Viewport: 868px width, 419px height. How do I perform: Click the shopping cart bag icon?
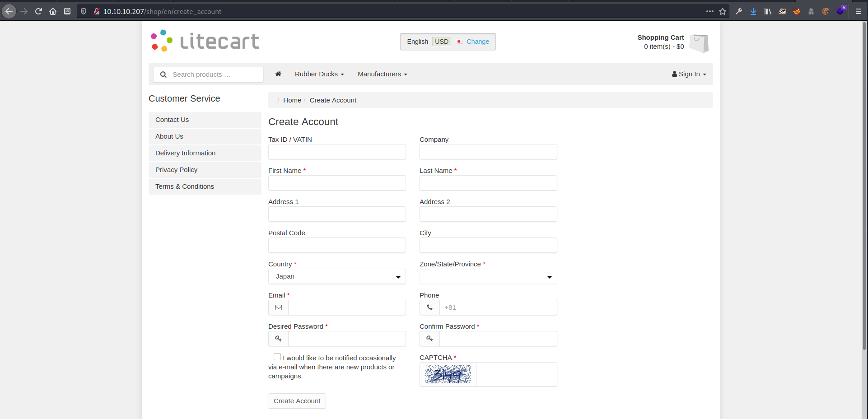click(699, 43)
